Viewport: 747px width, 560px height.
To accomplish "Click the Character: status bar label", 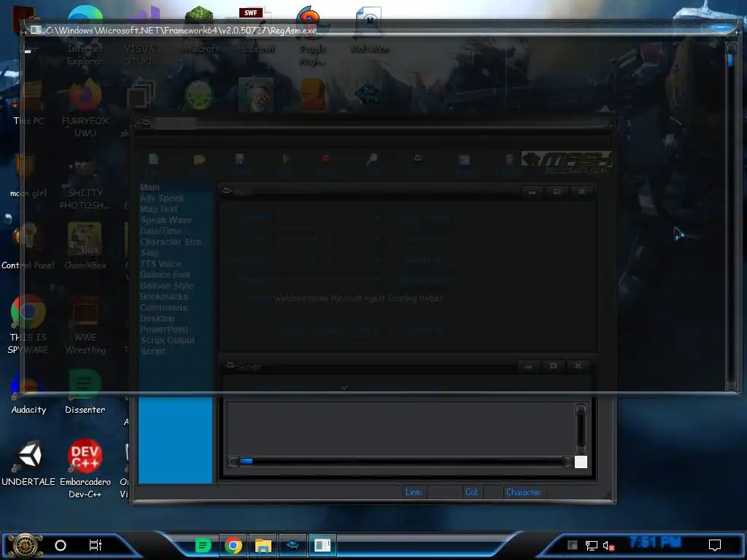I will click(524, 492).
